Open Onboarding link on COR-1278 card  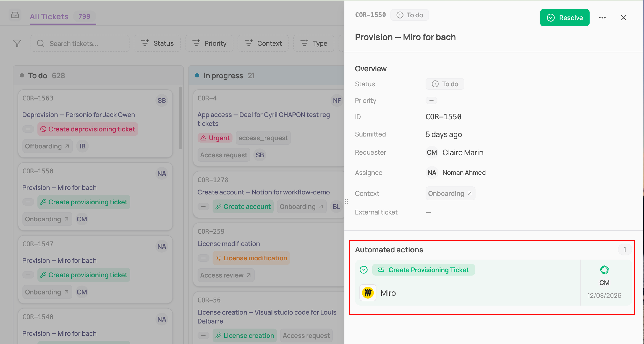pos(302,207)
